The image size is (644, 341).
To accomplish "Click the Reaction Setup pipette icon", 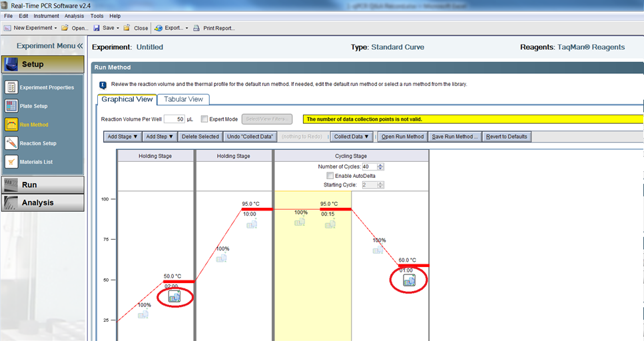I will pos(11,143).
